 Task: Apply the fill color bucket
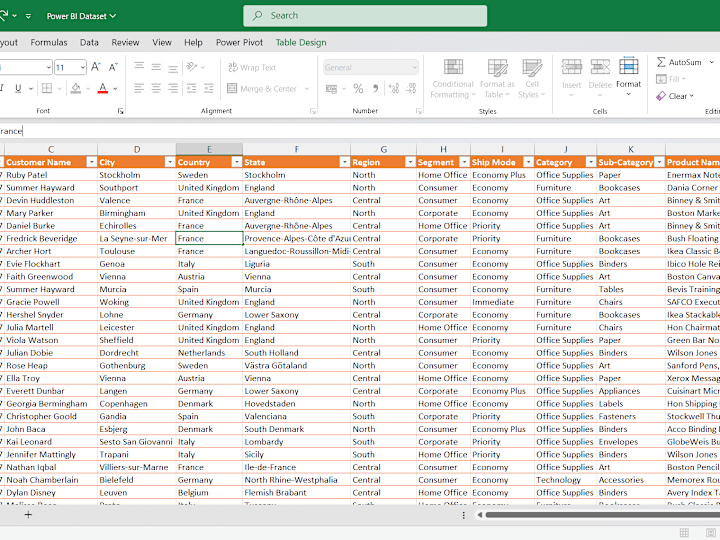(x=76, y=88)
